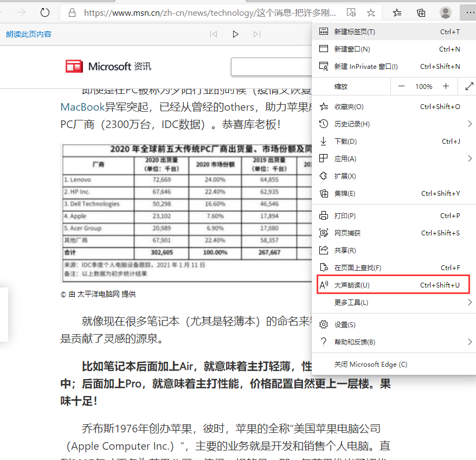Click the lock icon in the address bar
Image resolution: width=476 pixels, height=460 pixels.
pyautogui.click(x=72, y=12)
